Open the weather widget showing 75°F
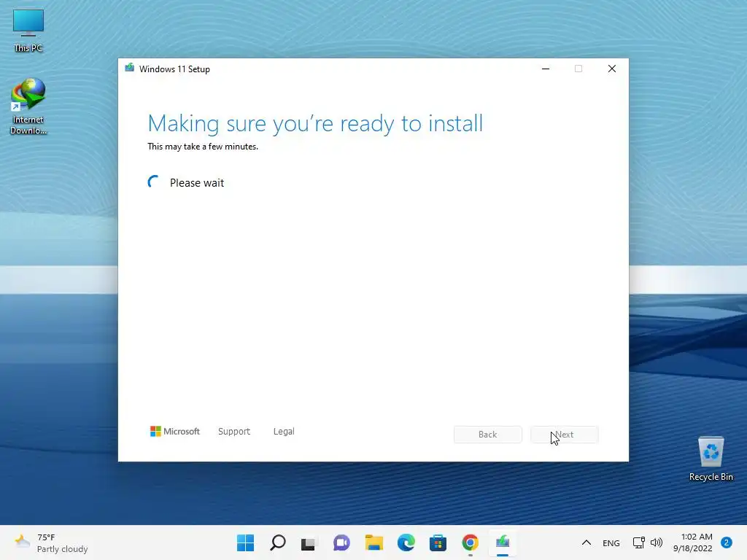Image resolution: width=747 pixels, height=560 pixels. (52, 542)
